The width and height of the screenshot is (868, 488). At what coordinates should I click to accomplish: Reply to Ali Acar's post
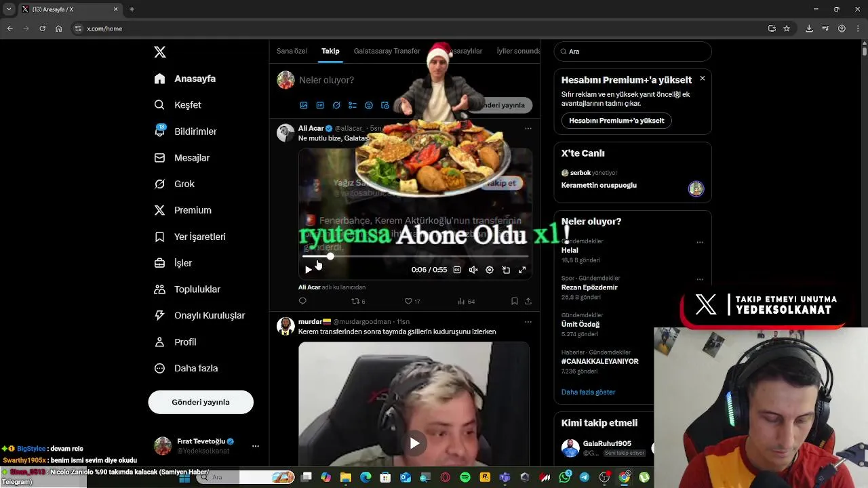pos(302,301)
